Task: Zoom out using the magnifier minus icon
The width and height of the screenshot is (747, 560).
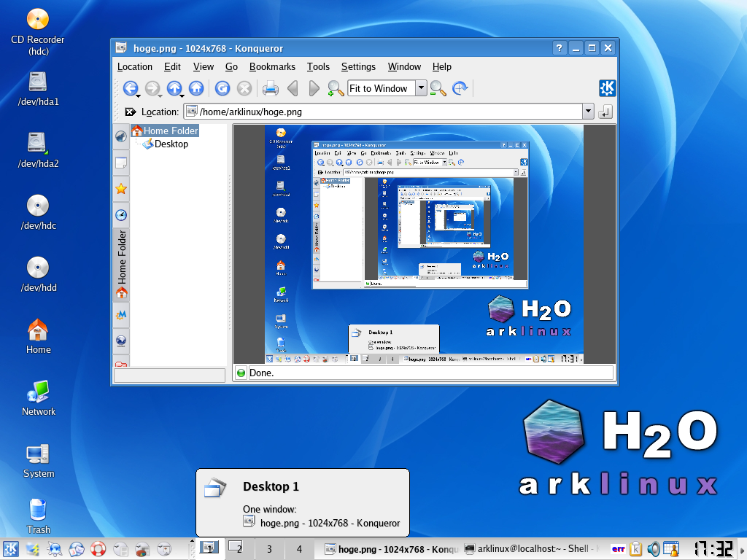Action: tap(438, 88)
